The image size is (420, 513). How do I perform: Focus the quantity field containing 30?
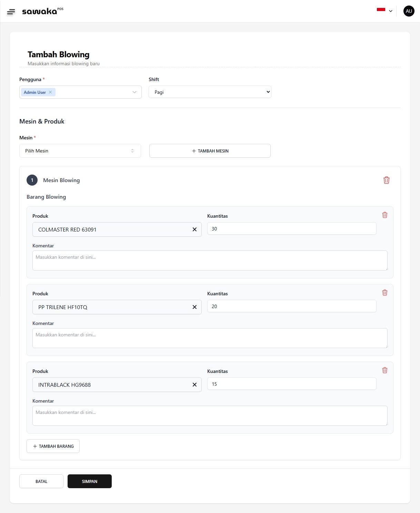(x=291, y=229)
